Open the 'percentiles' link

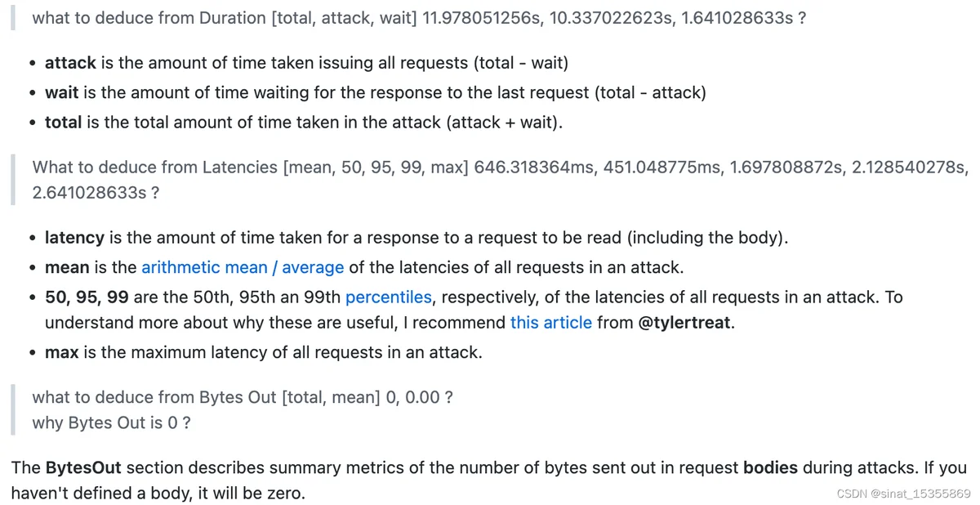click(x=389, y=297)
